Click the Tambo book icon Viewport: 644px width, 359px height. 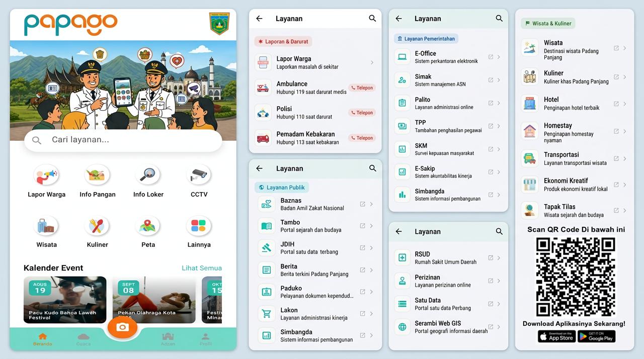click(266, 226)
